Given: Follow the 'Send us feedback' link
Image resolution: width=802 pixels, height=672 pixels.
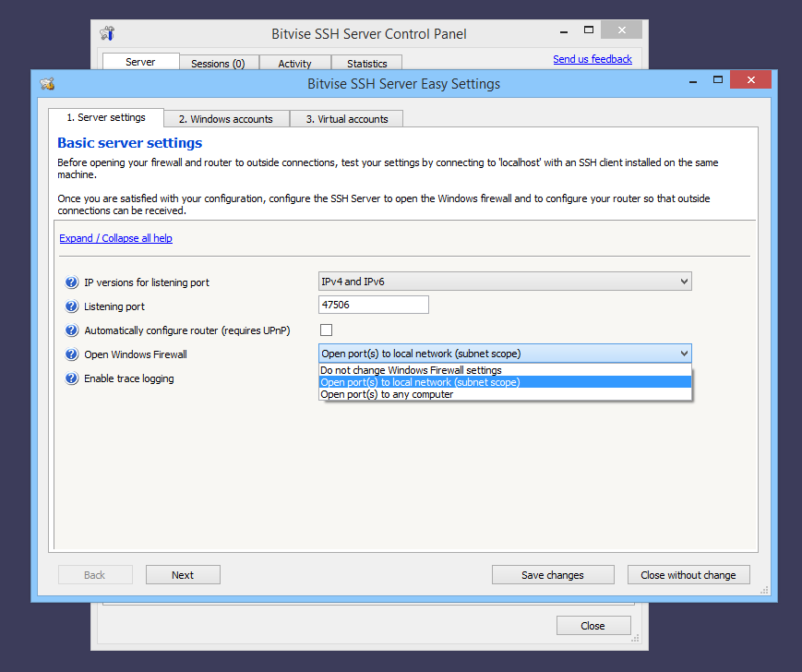Looking at the screenshot, I should pyautogui.click(x=593, y=59).
